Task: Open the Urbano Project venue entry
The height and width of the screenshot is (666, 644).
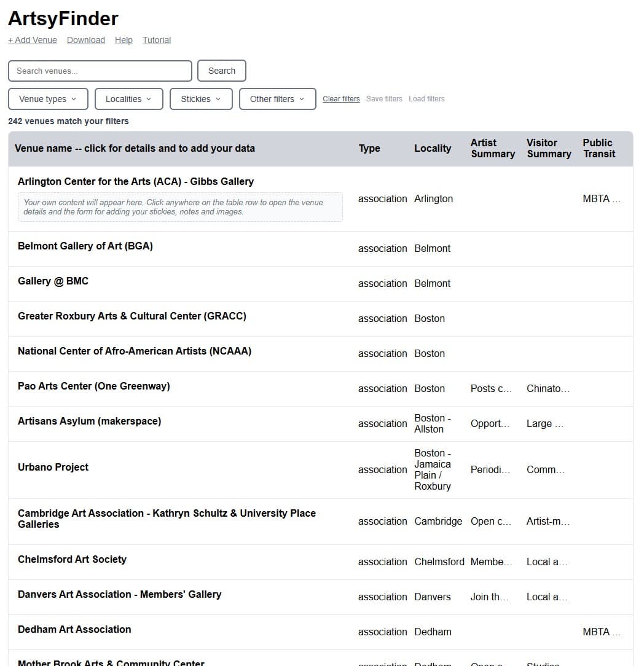Action: click(x=53, y=467)
